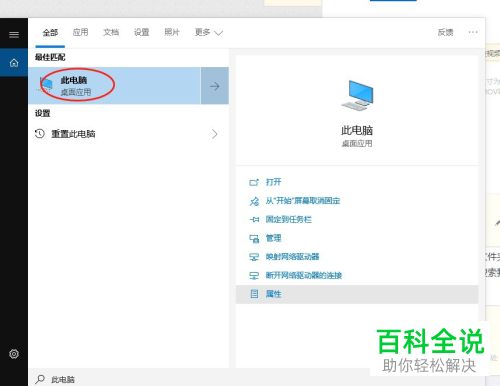The image size is (500, 386).
Task: Switch to the 照片 tab
Action: tap(172, 32)
